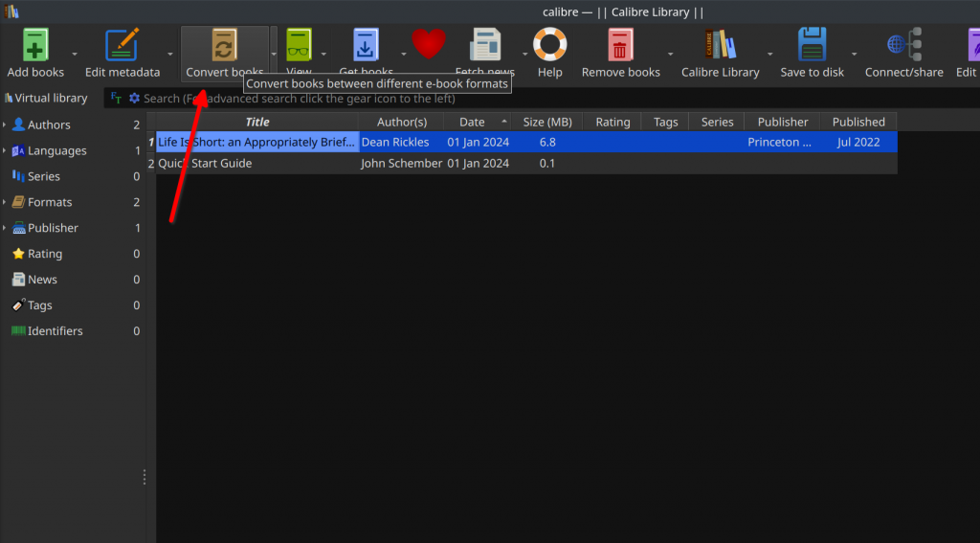Click 'Princeton ...' publisher cell
The image size is (980, 543).
click(x=782, y=142)
